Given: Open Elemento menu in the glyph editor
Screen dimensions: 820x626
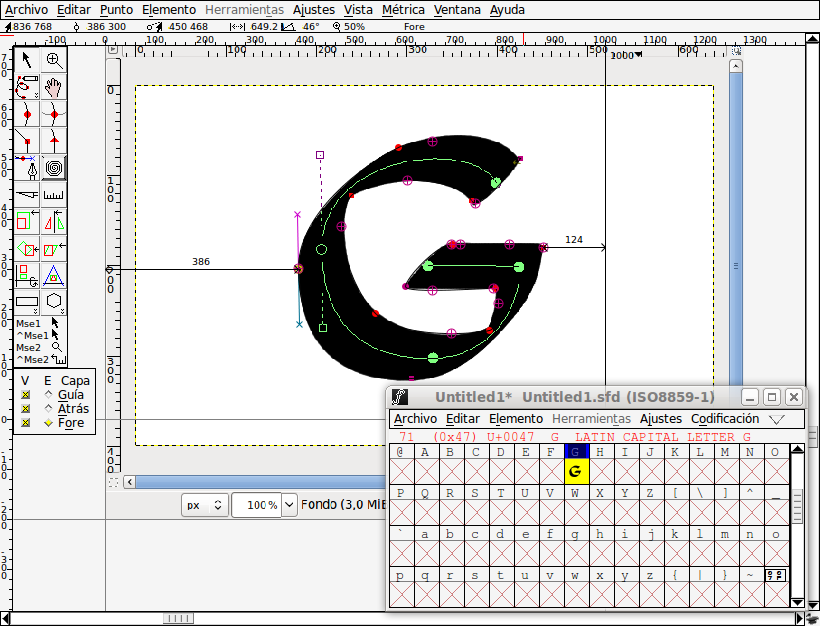Looking at the screenshot, I should tap(169, 10).
